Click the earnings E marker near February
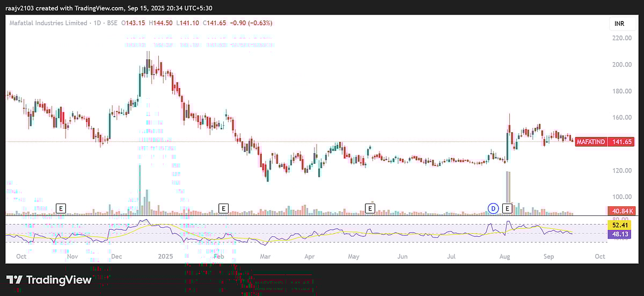Screen dimensions: 644x296 [x=224, y=208]
